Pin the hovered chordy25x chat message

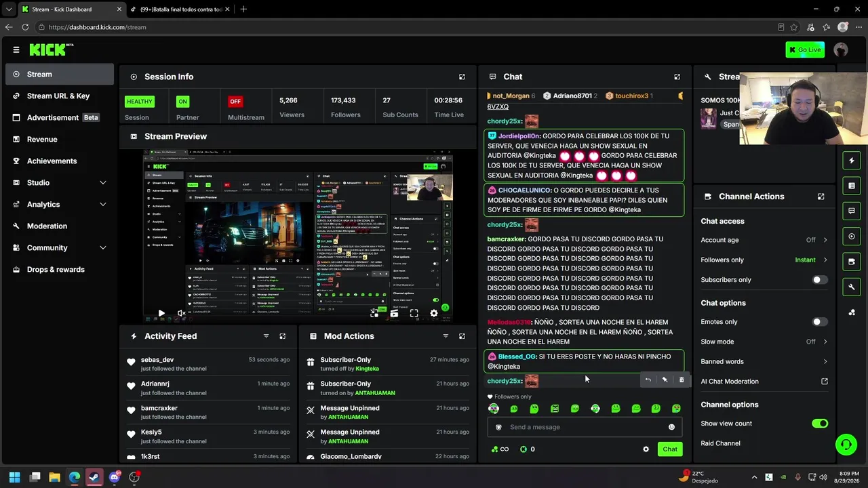pyautogui.click(x=665, y=380)
